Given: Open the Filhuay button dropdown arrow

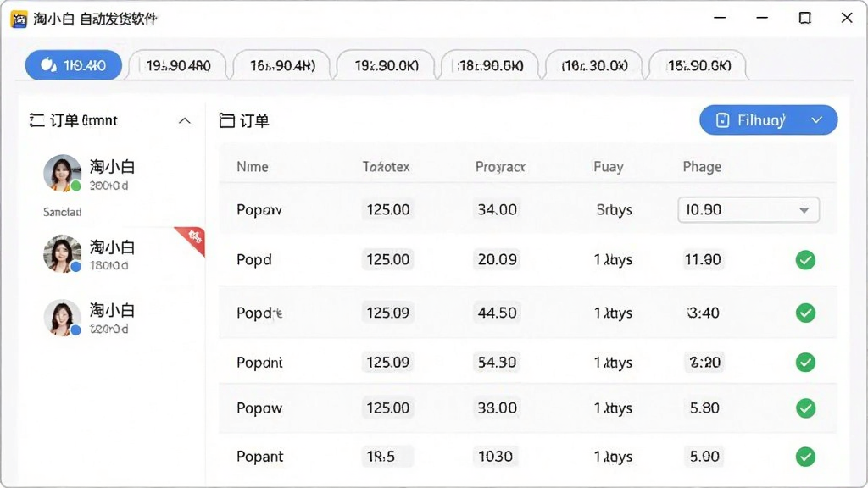Looking at the screenshot, I should click(x=816, y=120).
